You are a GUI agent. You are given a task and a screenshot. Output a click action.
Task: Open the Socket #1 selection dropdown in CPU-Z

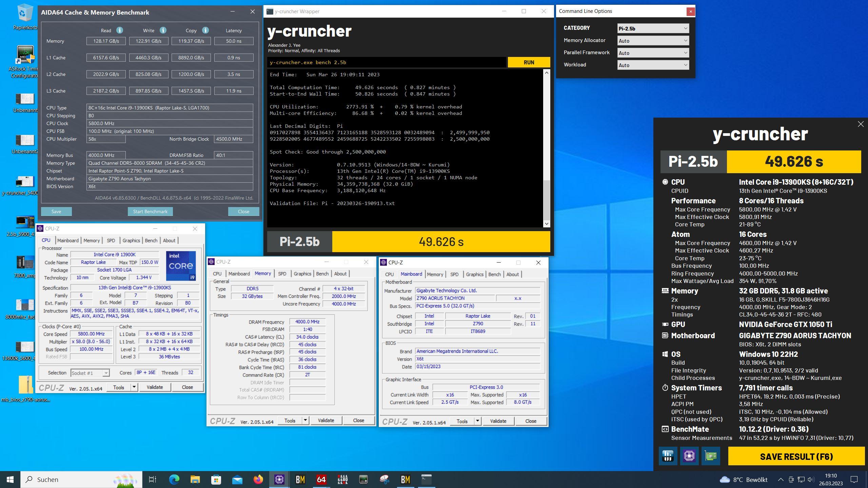[x=90, y=373]
